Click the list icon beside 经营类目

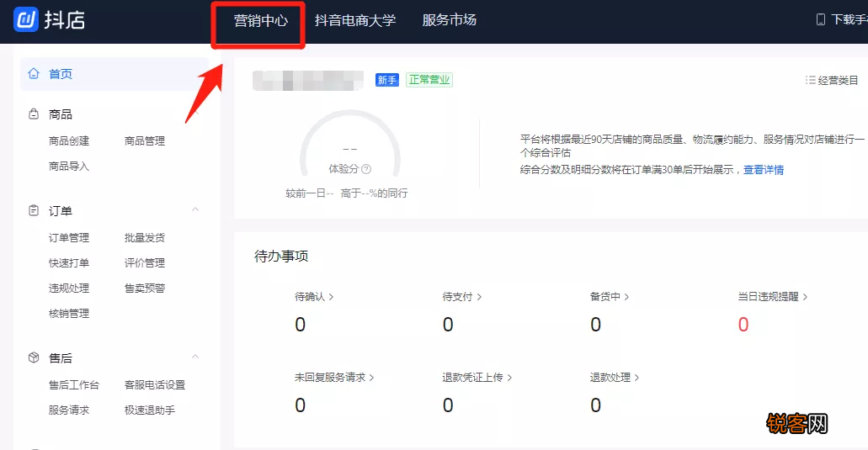pos(811,80)
